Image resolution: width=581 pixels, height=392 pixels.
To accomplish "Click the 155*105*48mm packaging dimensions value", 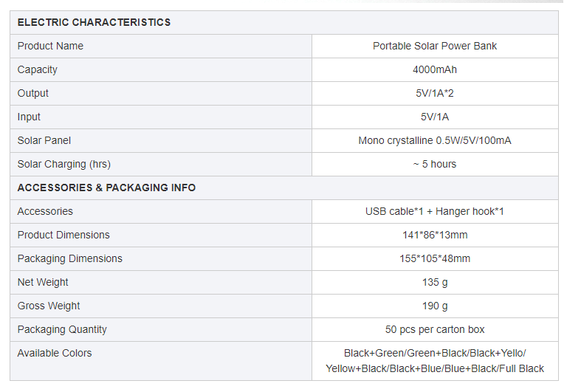I will 435,258.
